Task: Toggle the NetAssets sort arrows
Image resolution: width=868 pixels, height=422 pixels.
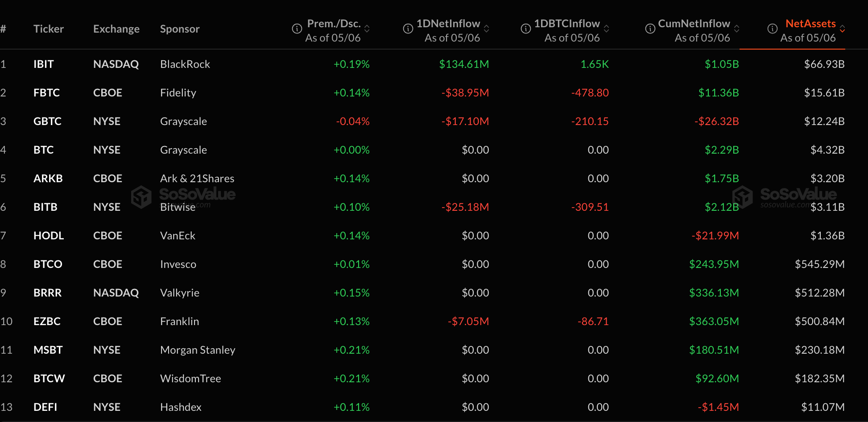Action: click(842, 29)
